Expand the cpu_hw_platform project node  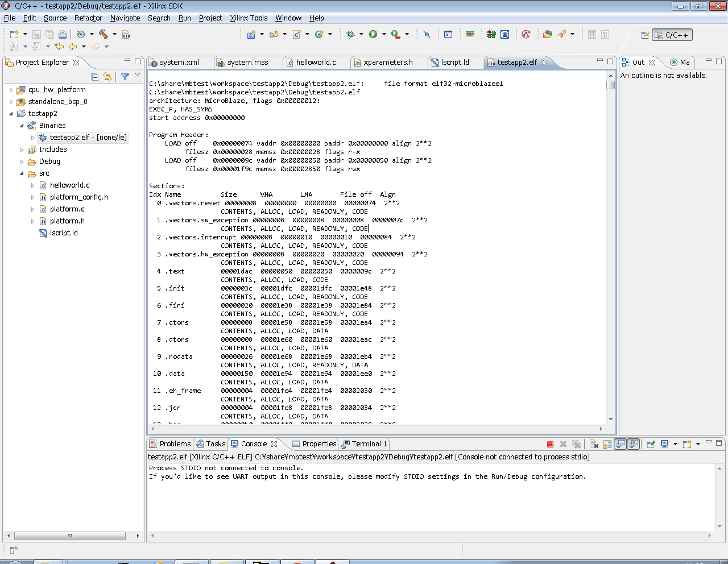11,90
